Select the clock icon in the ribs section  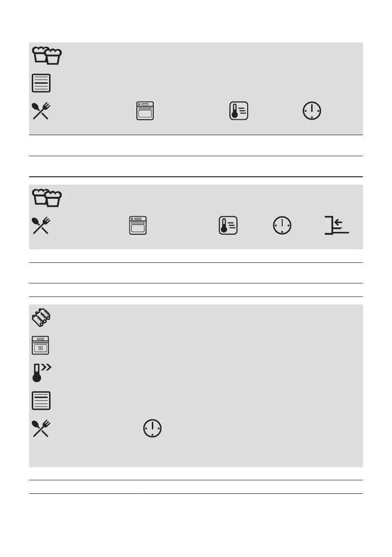click(152, 428)
